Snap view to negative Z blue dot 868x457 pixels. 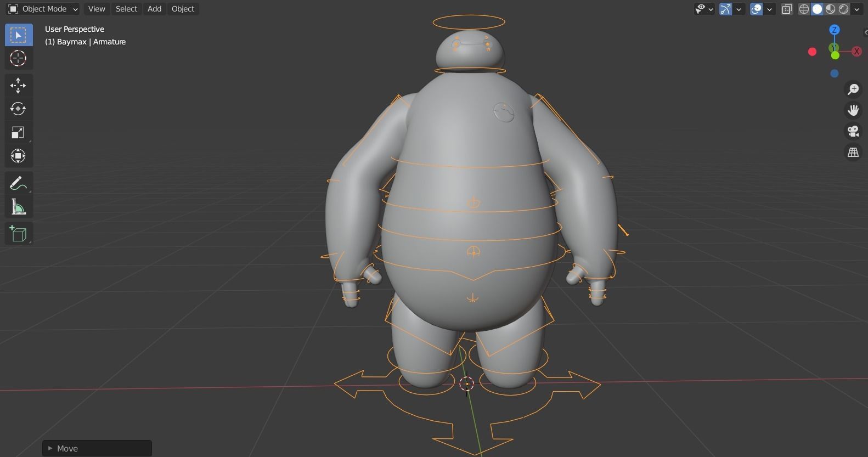(835, 74)
